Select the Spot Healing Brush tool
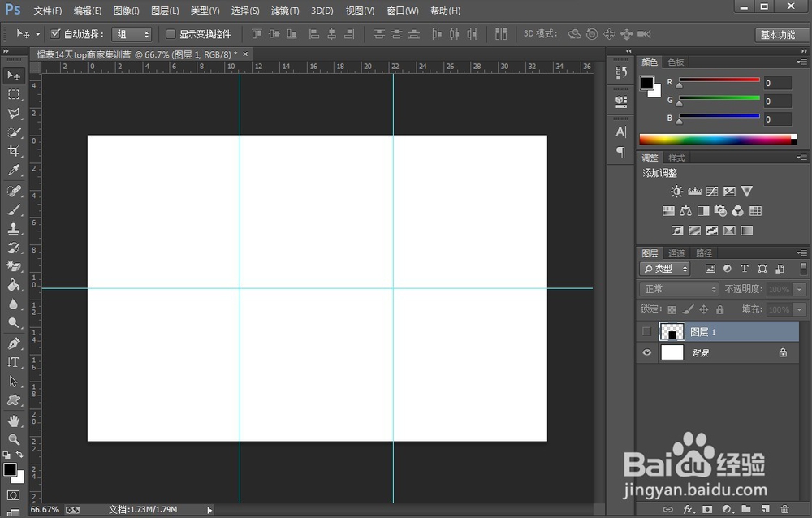The image size is (812, 518). pyautogui.click(x=14, y=191)
